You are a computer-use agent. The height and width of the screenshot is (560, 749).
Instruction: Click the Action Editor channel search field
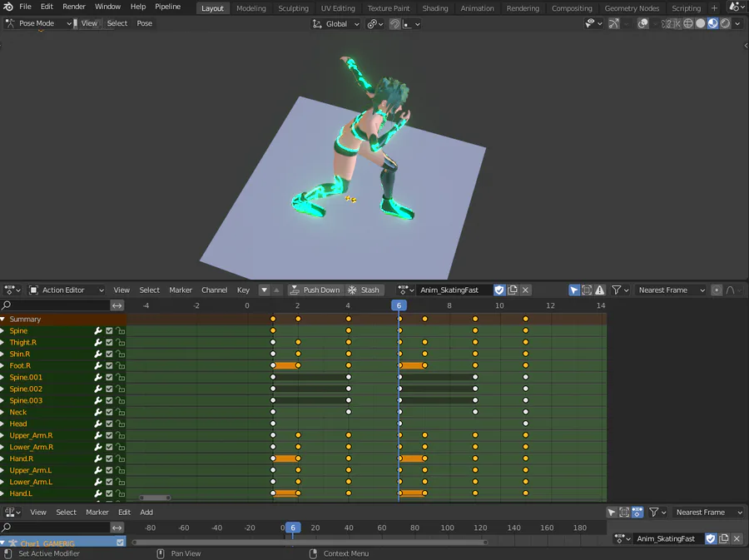(56, 305)
